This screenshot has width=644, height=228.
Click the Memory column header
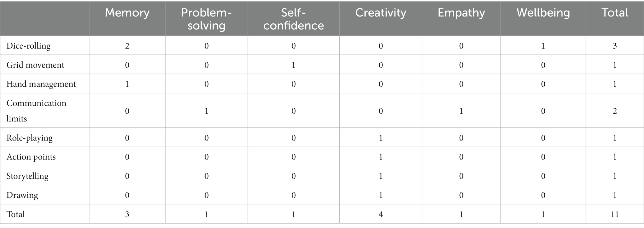click(x=127, y=13)
